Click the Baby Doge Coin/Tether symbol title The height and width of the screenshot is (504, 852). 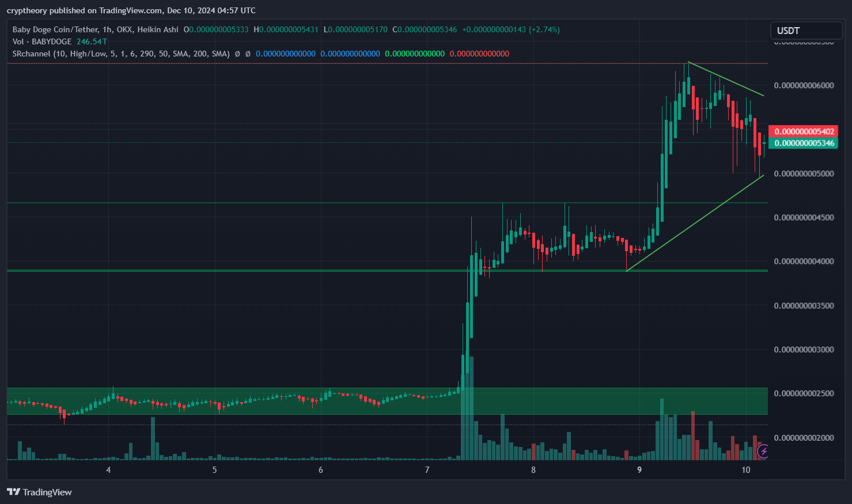(x=55, y=29)
